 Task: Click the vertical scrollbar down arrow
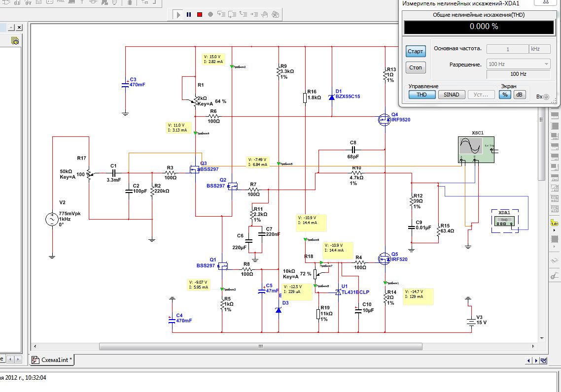coord(542,338)
